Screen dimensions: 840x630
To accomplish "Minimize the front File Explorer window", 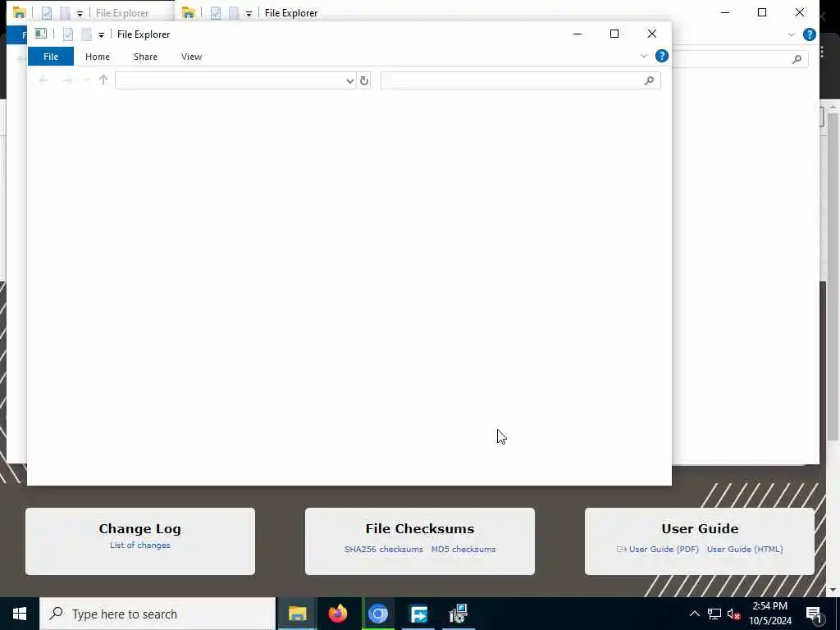I will 577,34.
